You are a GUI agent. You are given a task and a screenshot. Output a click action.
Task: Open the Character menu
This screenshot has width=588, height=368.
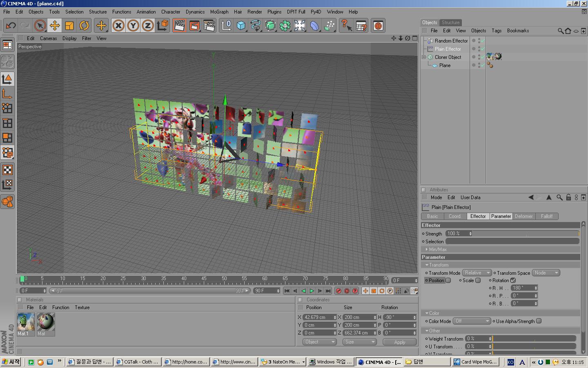tap(171, 12)
